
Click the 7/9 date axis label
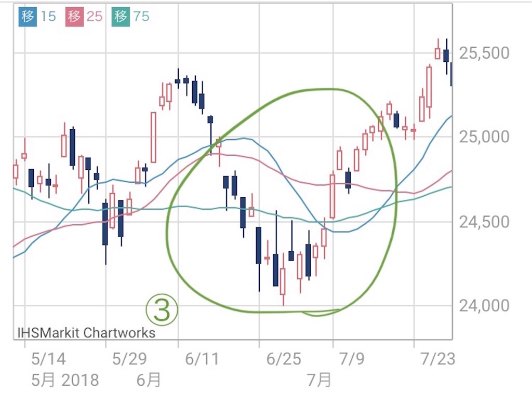tap(352, 359)
